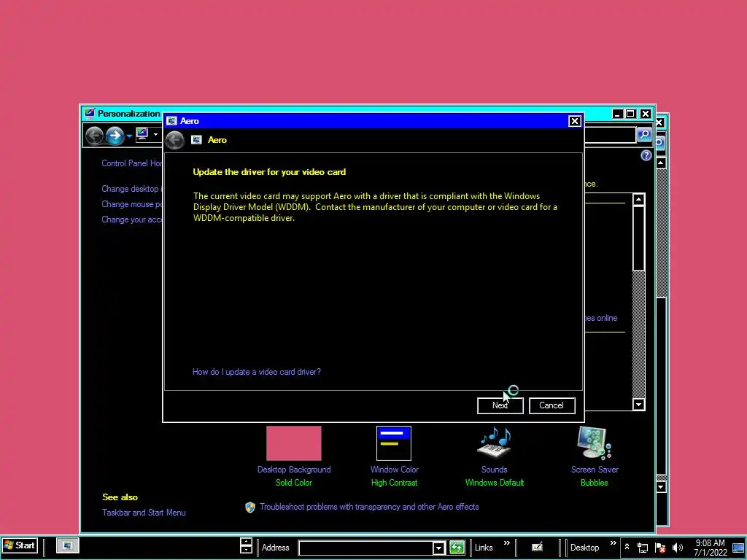Show hidden tray icons with the up arrow
Viewport: 747px width, 560px height.
[627, 547]
